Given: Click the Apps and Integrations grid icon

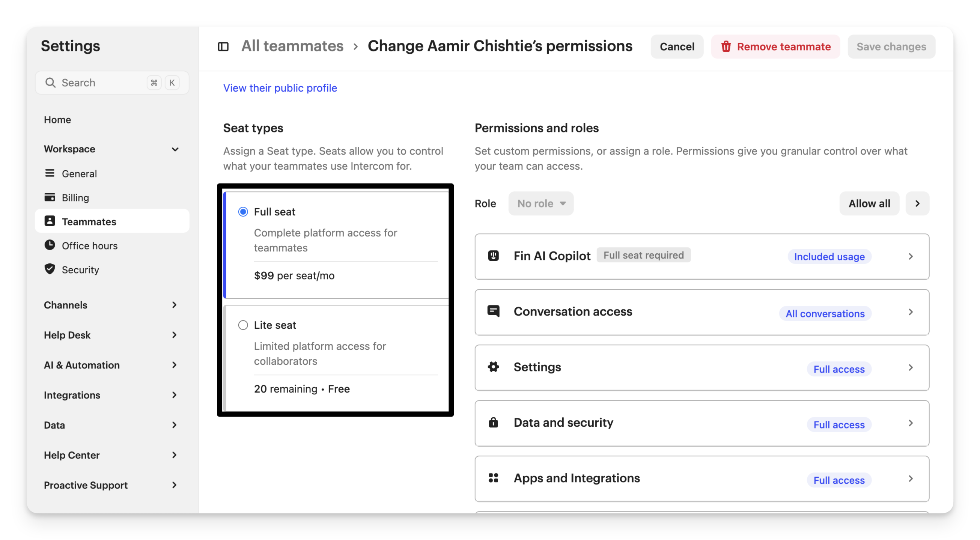Looking at the screenshot, I should (x=494, y=478).
